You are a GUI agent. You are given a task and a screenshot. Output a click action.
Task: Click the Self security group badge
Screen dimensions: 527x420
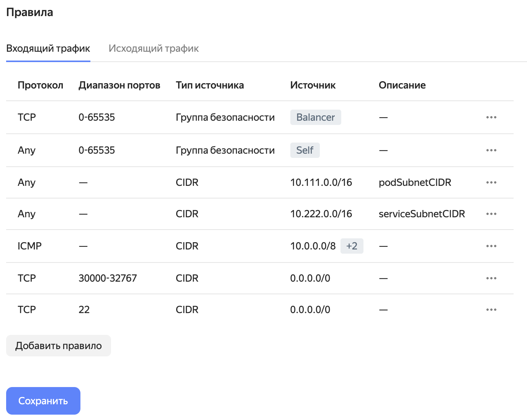point(305,150)
